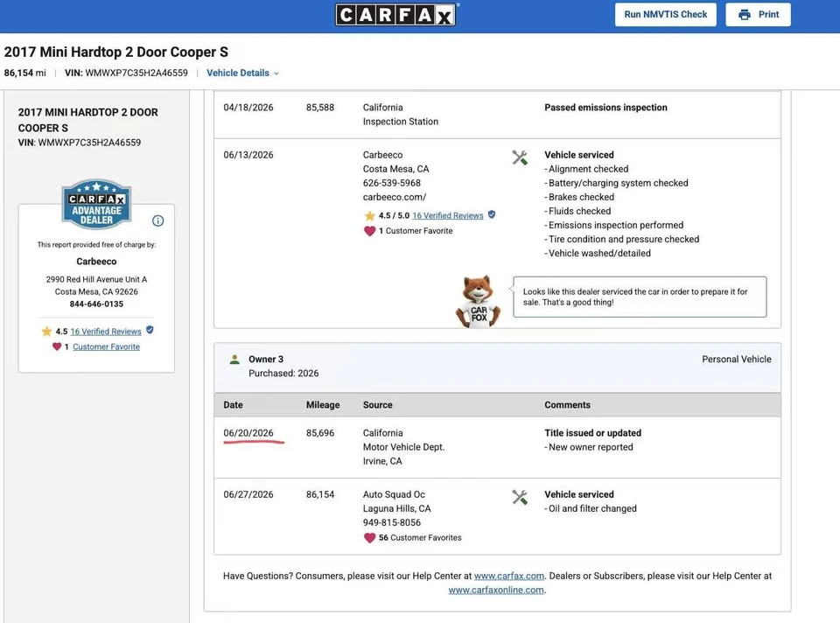
Task: Click wrench service icon for 06/27/2026 record
Action: click(x=520, y=497)
